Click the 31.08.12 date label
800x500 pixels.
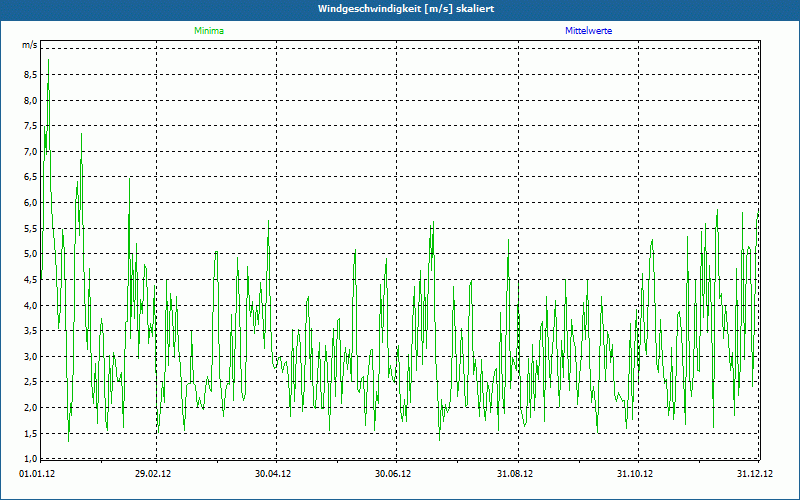click(515, 474)
